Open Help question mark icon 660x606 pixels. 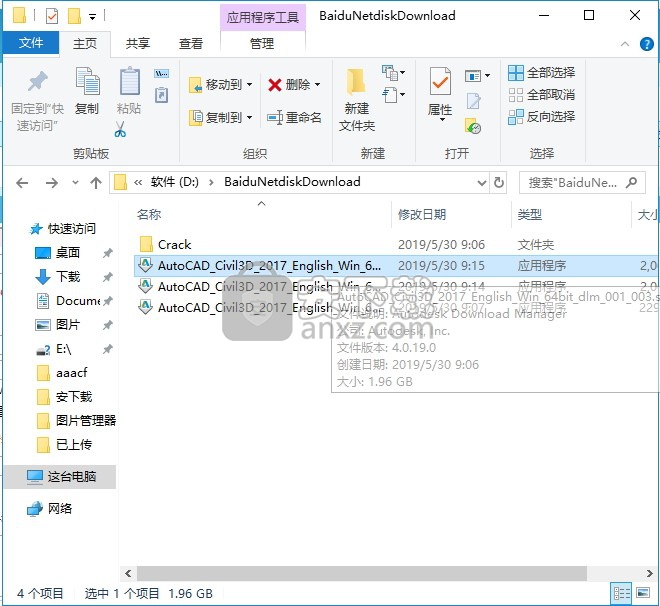(647, 44)
